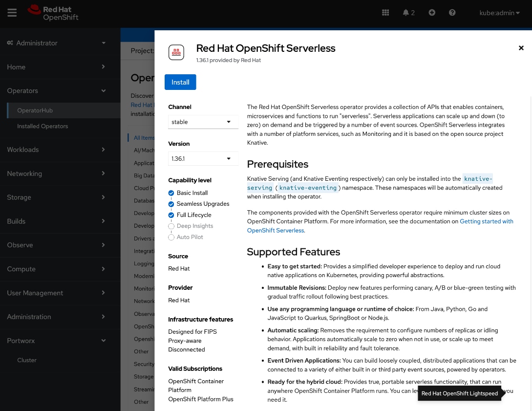Close the Serverless operator details panel
The width and height of the screenshot is (532, 411).
tap(521, 47)
